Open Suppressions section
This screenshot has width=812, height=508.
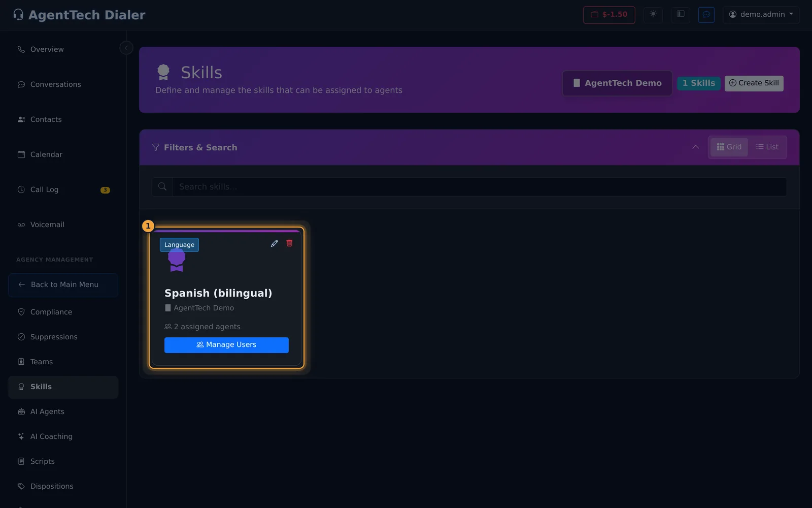(x=63, y=337)
